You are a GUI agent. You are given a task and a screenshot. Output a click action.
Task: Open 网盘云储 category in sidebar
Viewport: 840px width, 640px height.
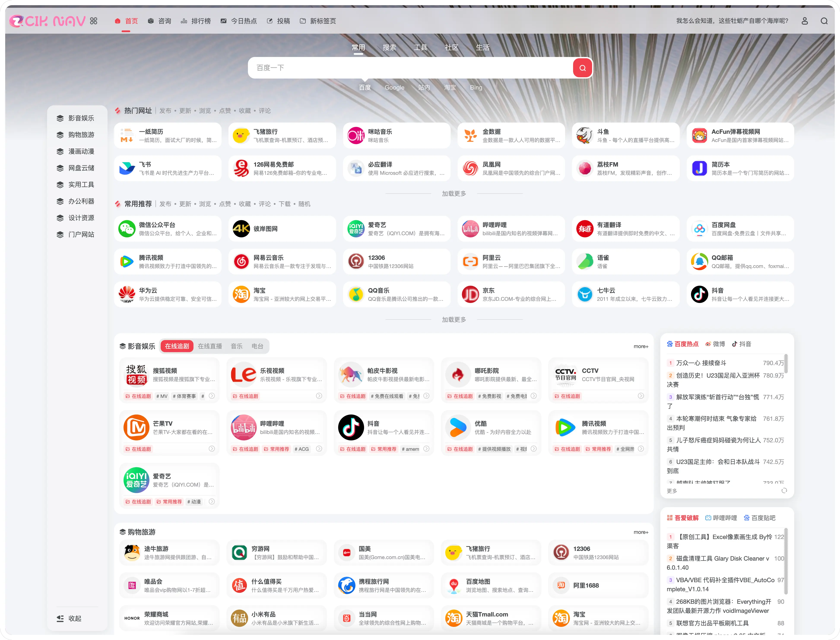pyautogui.click(x=81, y=168)
